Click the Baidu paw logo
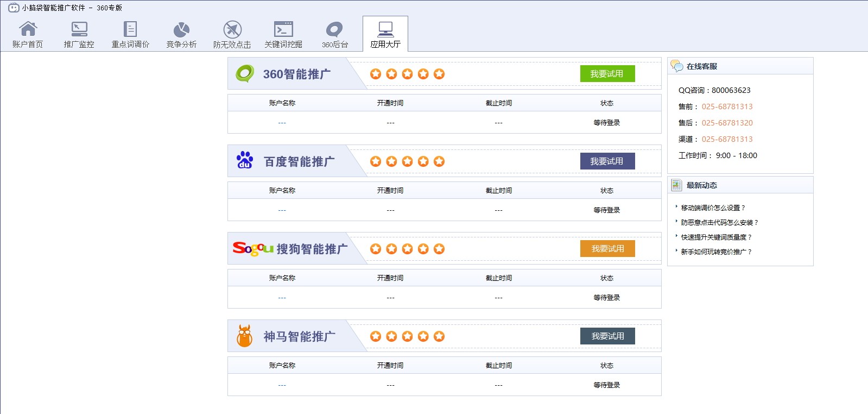The width and height of the screenshot is (868, 414). 245,160
